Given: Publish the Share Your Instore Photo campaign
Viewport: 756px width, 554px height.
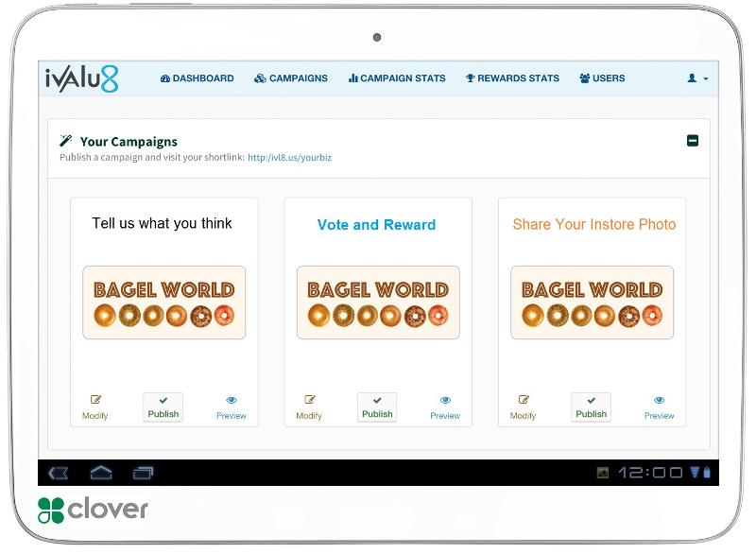Looking at the screenshot, I should 590,407.
